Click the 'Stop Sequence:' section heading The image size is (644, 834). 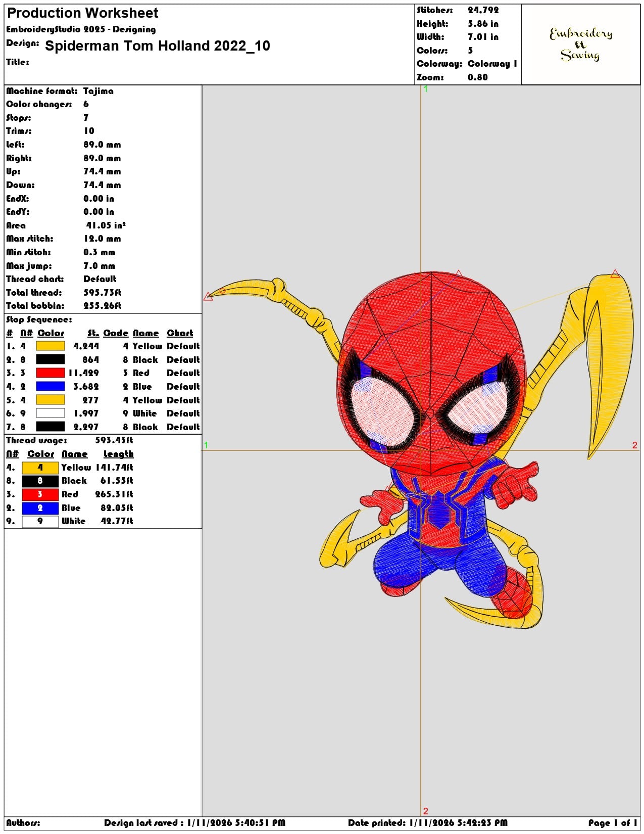click(39, 319)
